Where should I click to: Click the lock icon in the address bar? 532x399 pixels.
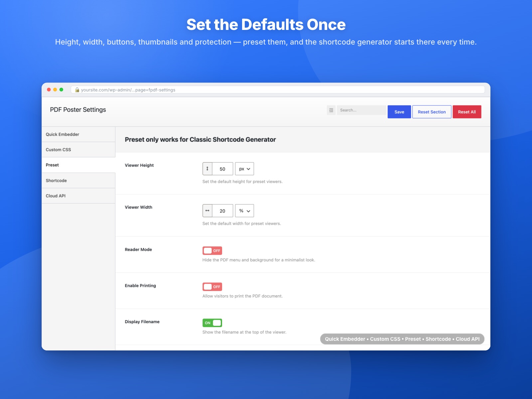point(77,90)
